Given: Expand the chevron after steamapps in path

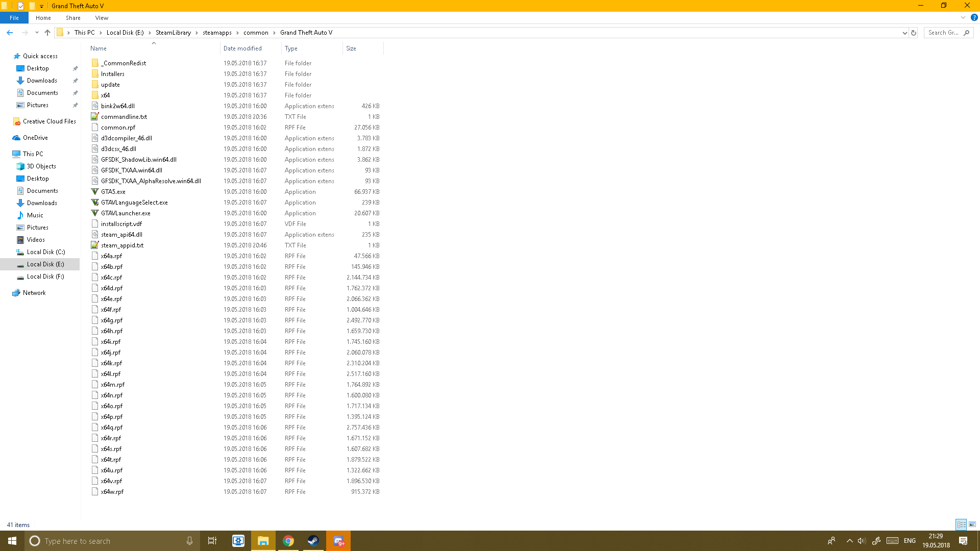Looking at the screenshot, I should coord(237,33).
